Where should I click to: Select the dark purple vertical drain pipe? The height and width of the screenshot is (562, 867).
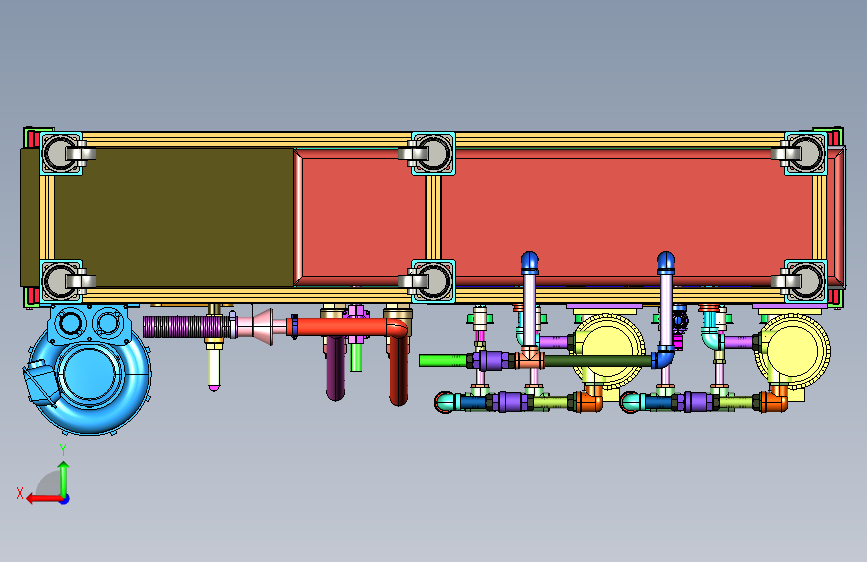pos(335,366)
